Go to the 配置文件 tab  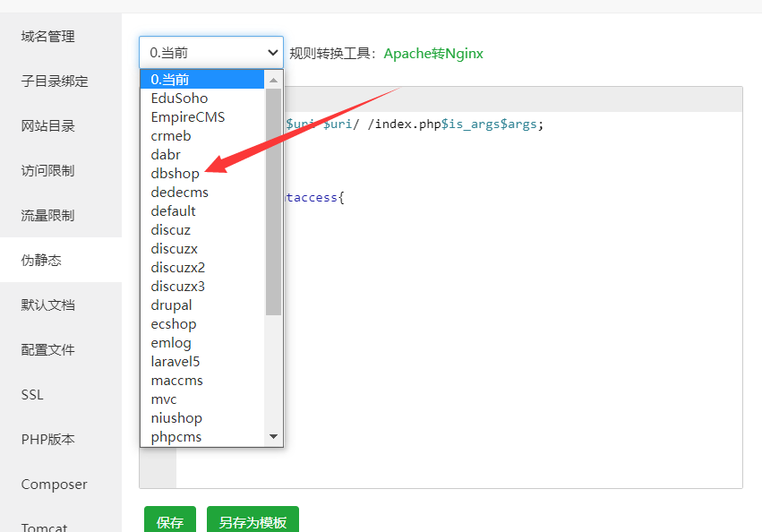point(48,350)
